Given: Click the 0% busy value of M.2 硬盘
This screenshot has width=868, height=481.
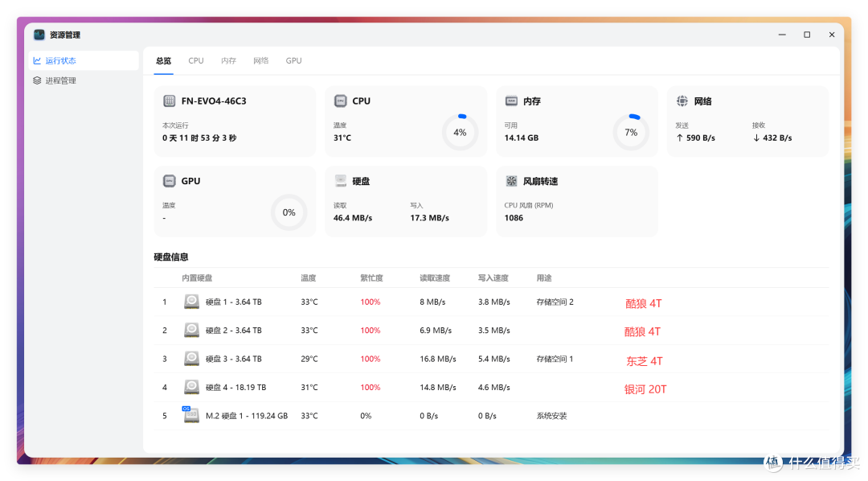Looking at the screenshot, I should (x=366, y=416).
